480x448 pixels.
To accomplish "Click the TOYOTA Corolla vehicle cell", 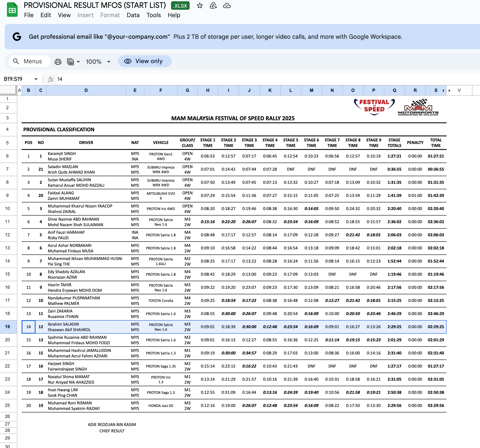I will [161, 300].
